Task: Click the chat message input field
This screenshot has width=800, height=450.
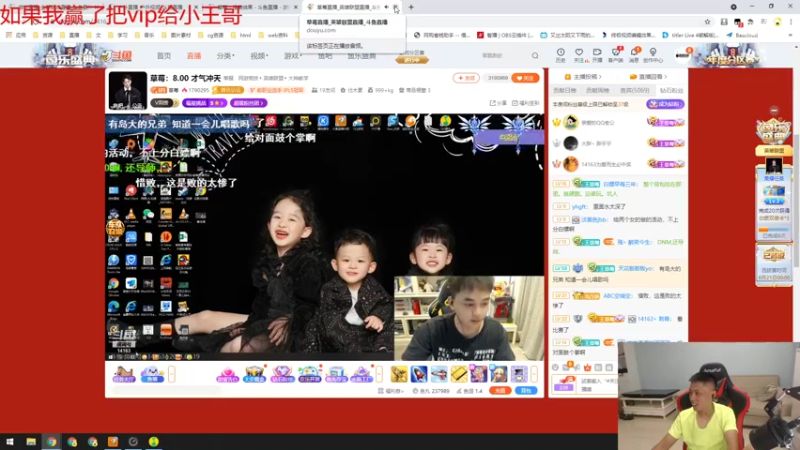Action: click(597, 385)
